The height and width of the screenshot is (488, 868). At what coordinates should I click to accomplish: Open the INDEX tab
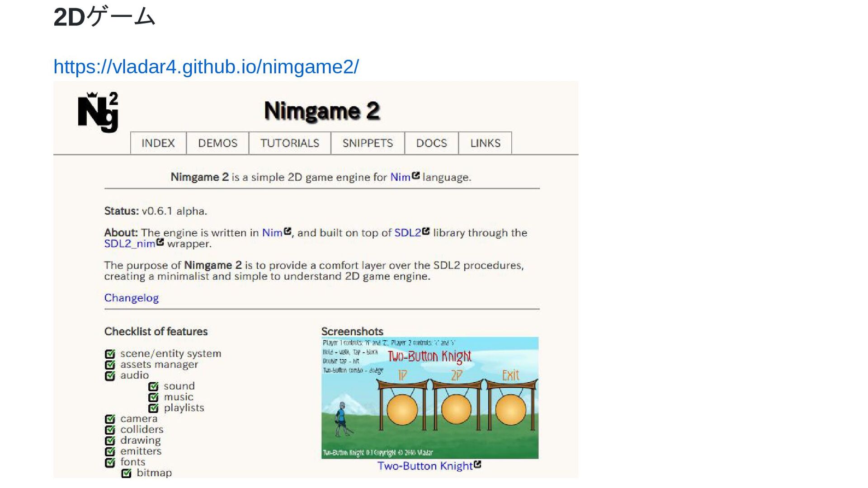(x=158, y=143)
